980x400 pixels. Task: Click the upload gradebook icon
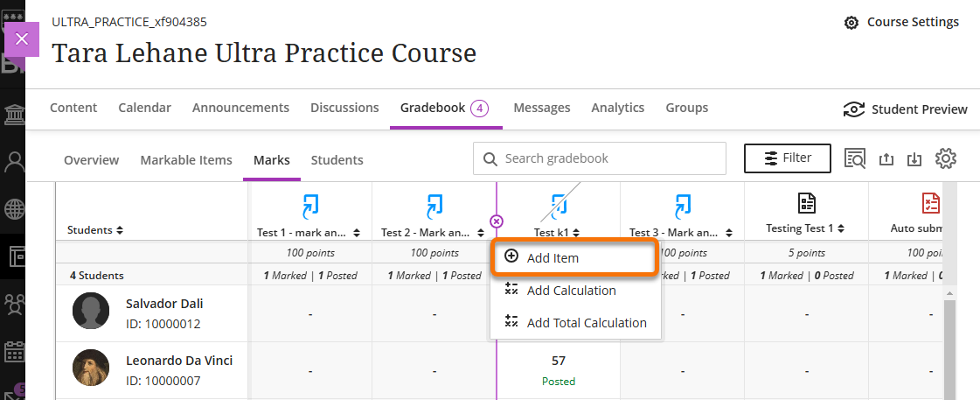(x=886, y=159)
